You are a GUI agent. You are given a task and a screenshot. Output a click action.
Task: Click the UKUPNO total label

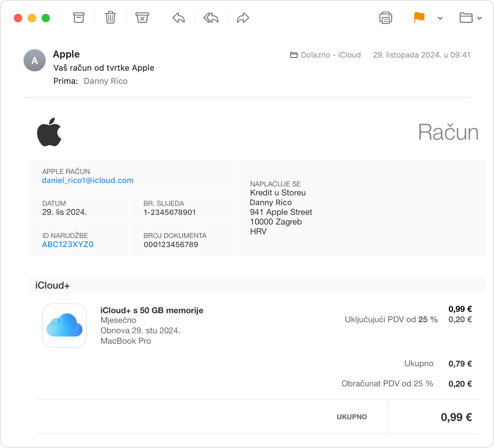tap(352, 417)
